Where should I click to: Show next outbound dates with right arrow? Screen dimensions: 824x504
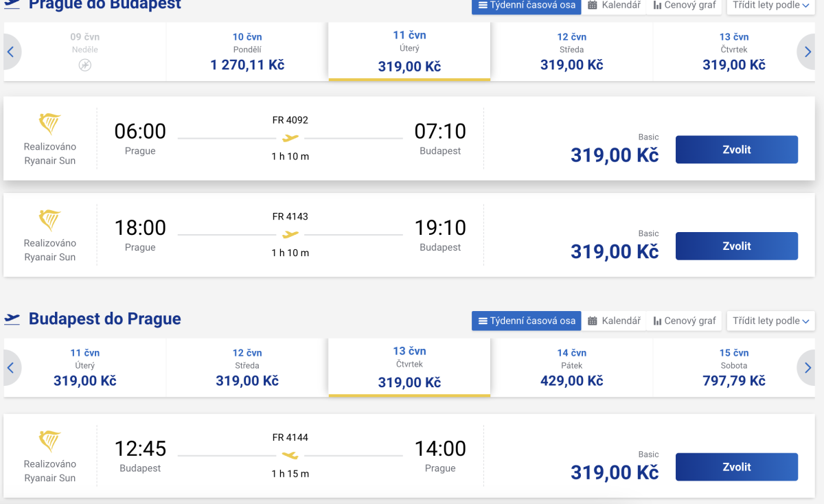click(808, 52)
